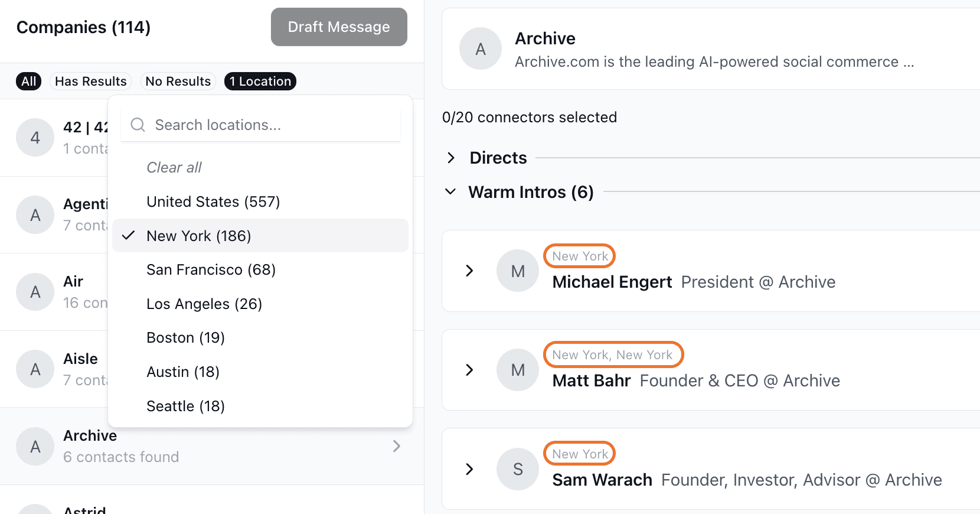
Task: Click Archive company avatar in header
Action: [481, 49]
